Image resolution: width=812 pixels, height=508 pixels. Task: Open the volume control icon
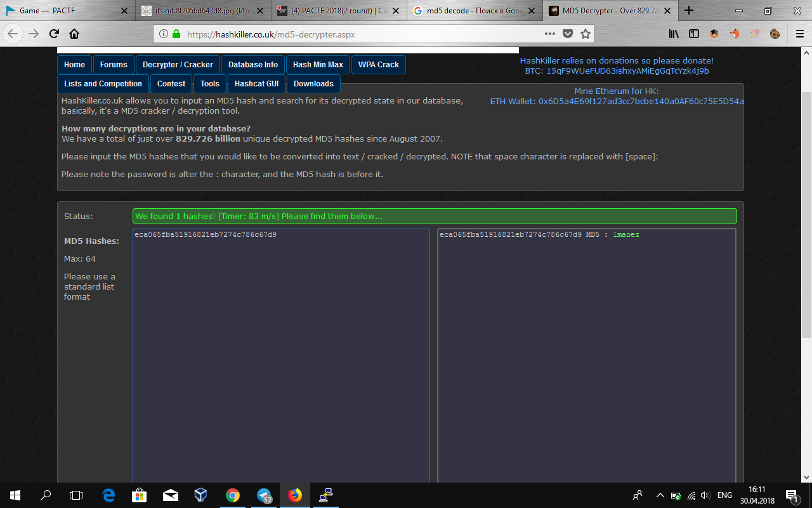705,495
